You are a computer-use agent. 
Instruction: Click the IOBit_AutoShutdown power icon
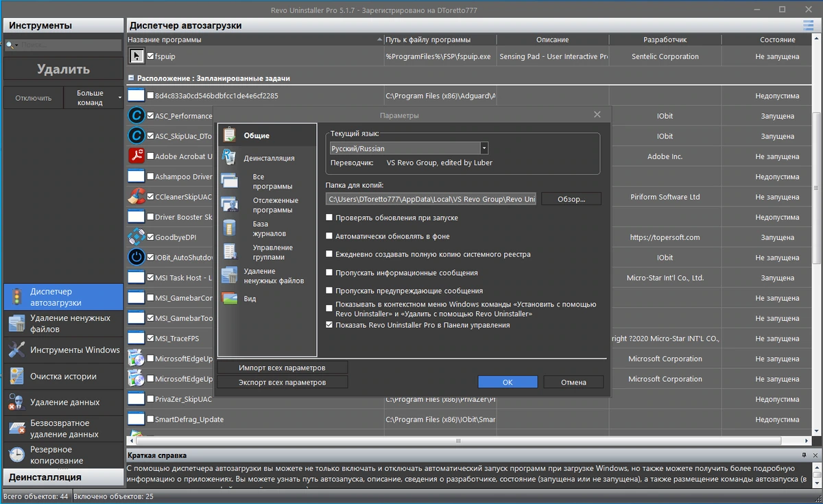point(136,257)
